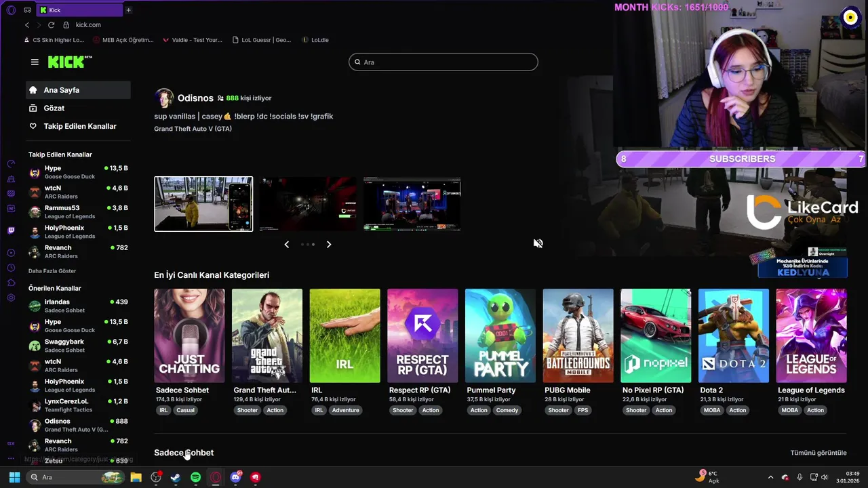
Task: Open the IRL category card
Action: click(344, 335)
